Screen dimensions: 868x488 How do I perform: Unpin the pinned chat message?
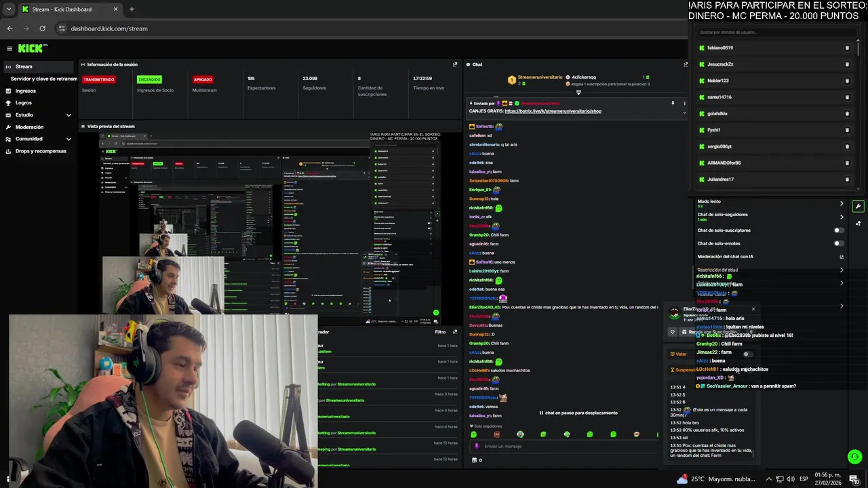pos(673,103)
